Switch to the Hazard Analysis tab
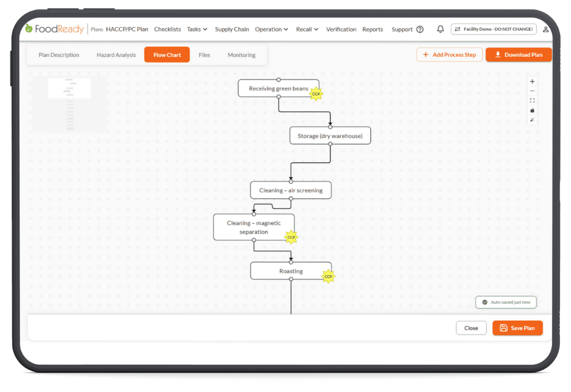The height and width of the screenshot is (392, 571). (x=116, y=55)
